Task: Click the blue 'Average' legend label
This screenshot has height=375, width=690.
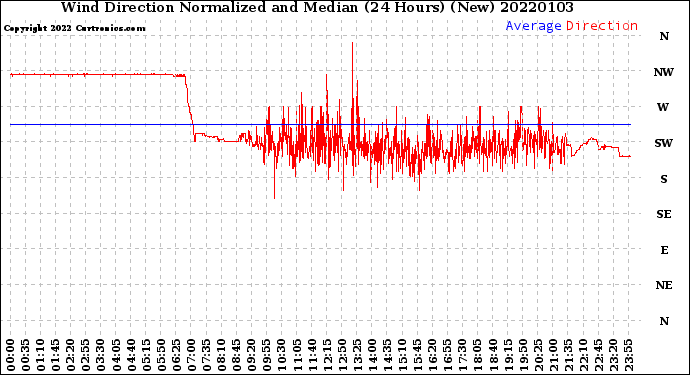Action: click(x=533, y=26)
